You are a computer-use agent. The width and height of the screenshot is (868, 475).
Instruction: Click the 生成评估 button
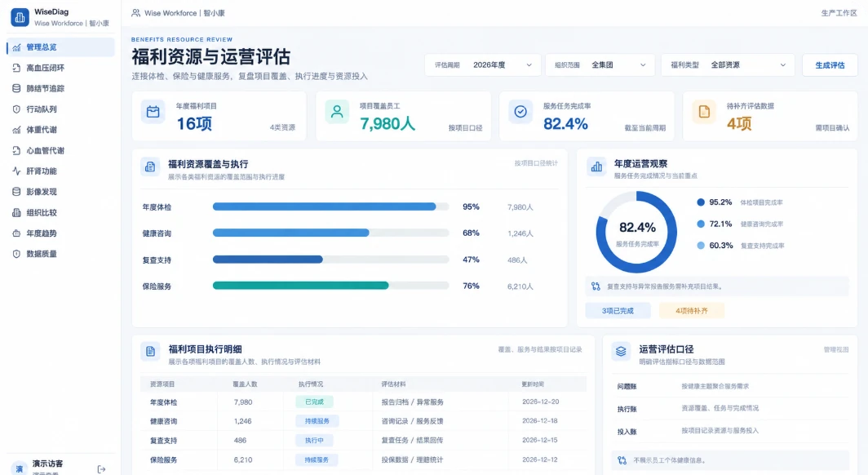tap(830, 64)
